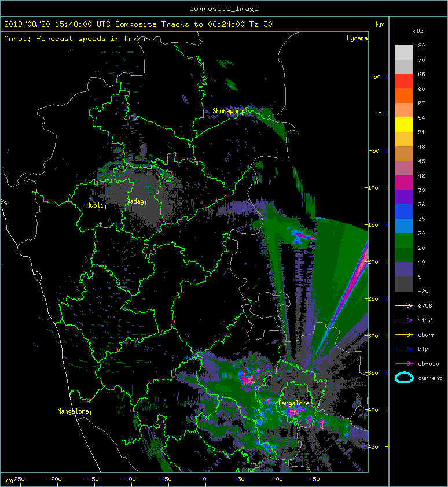Screen dimensions: 448x487
Task: Click the 2019/08/20 15:48:00 UTC timestamp
Action: (57, 24)
